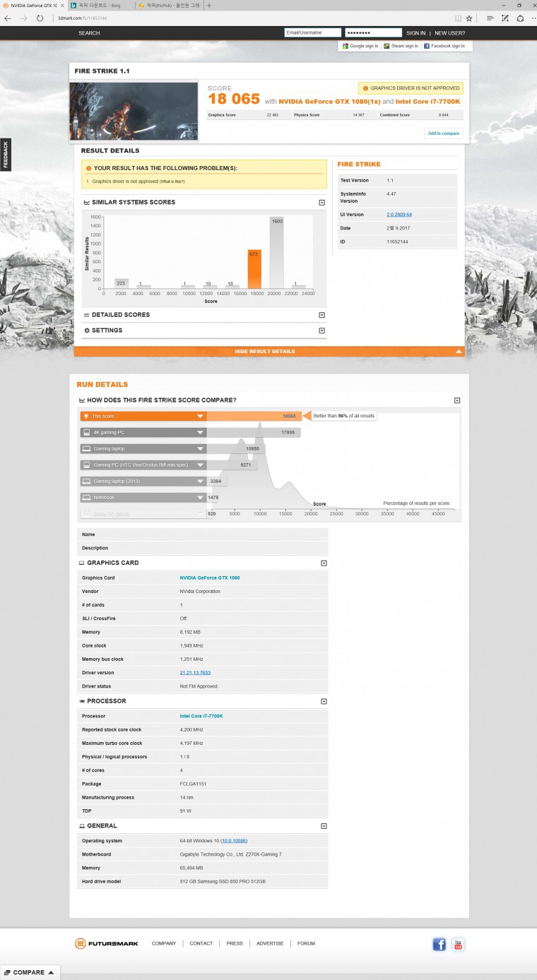Click the 1603 bar in similar scores chart

coord(276,252)
